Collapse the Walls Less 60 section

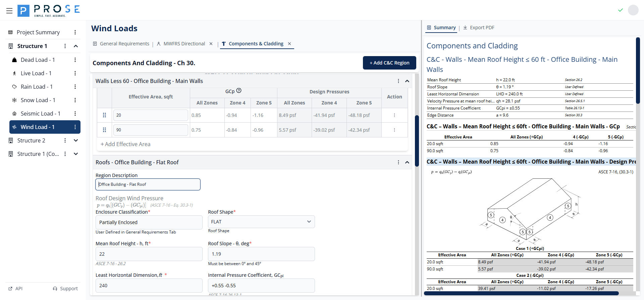[407, 81]
